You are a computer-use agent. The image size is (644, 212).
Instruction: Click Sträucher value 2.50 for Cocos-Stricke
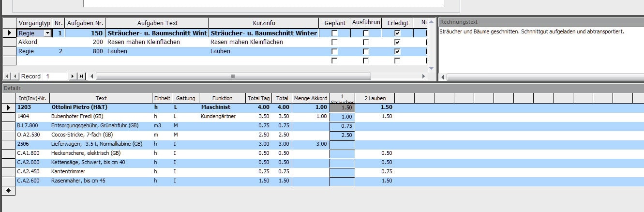pyautogui.click(x=342, y=135)
